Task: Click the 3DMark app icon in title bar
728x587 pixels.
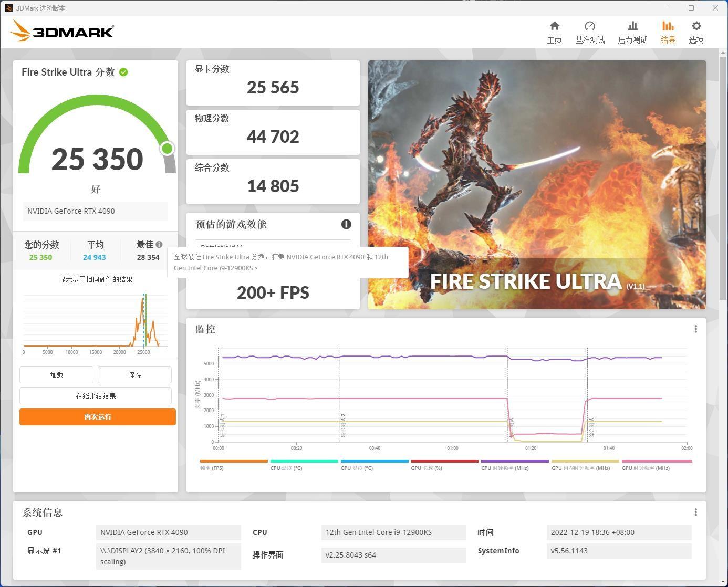Action: coord(8,8)
